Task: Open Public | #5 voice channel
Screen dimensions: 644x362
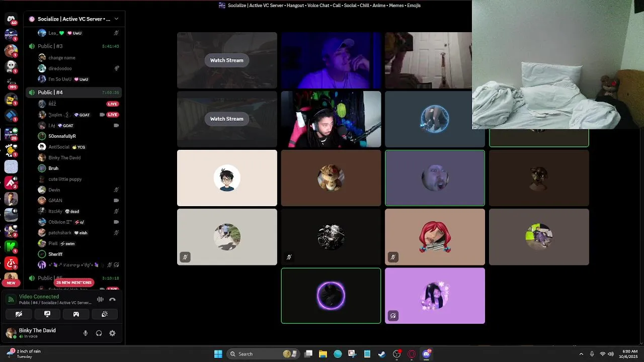Action: (73, 278)
